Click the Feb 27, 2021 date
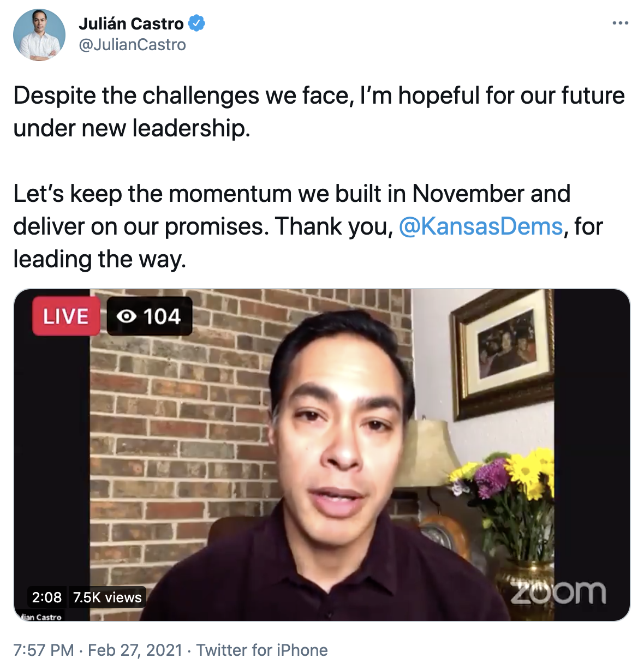Screen dimensions: 644x670 pos(135,650)
